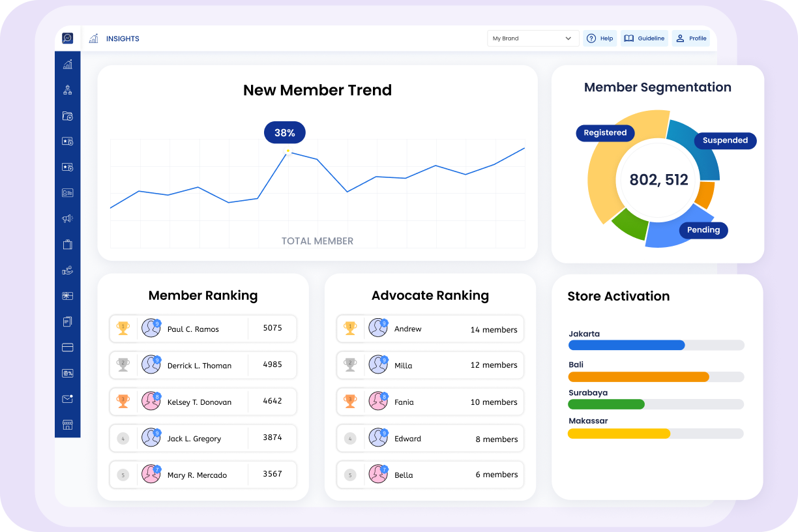Click the shopping bag sidebar icon
The width and height of the screenshot is (798, 532).
(67, 244)
